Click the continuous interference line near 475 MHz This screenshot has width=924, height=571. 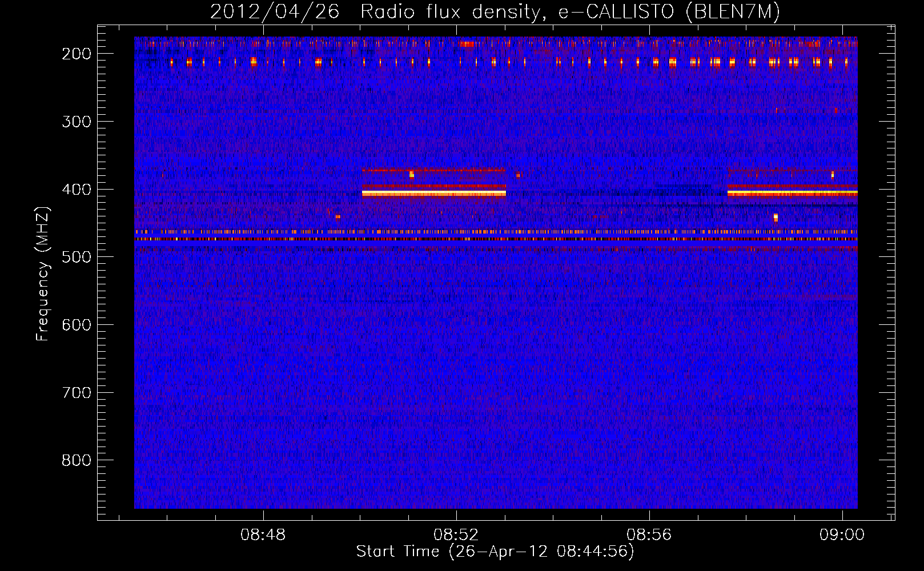496,239
